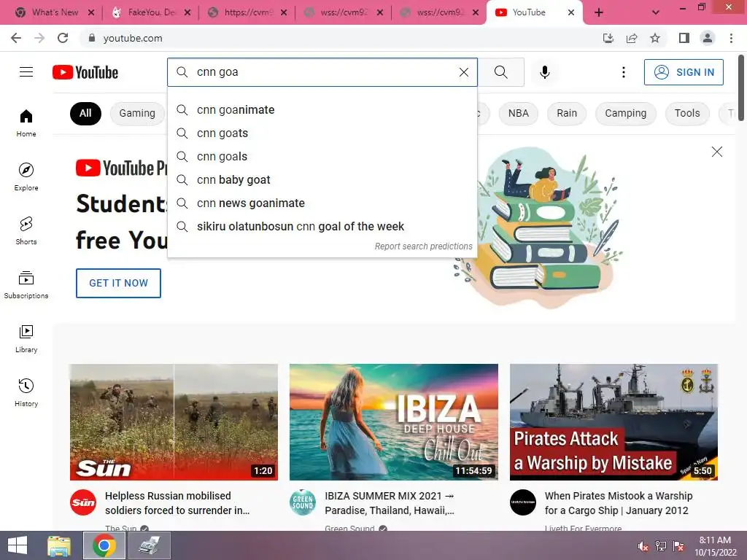
Task: Open the Windows Start button
Action: point(18,545)
